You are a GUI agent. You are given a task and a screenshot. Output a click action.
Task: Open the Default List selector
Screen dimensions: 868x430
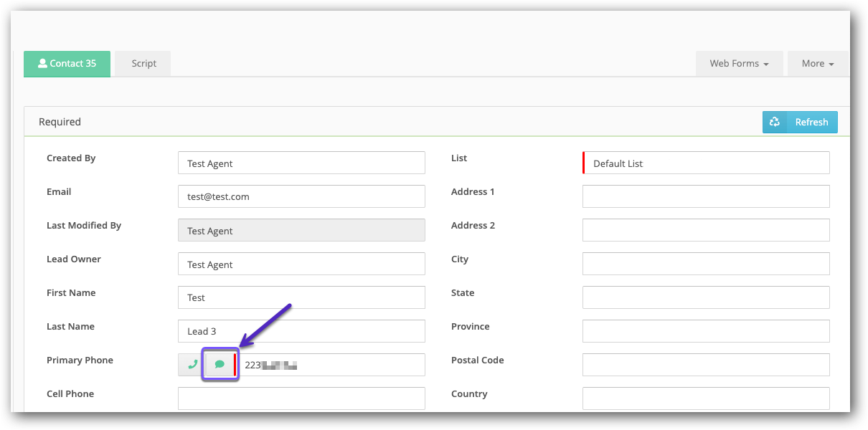(706, 163)
